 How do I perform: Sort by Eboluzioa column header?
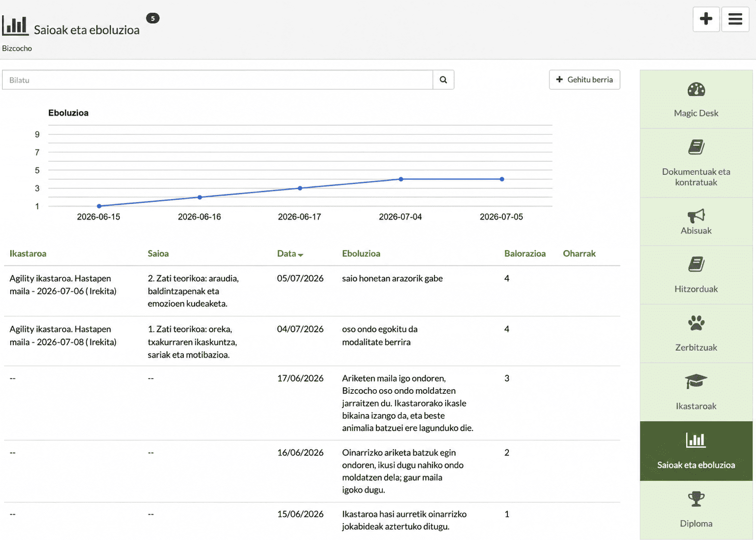361,254
